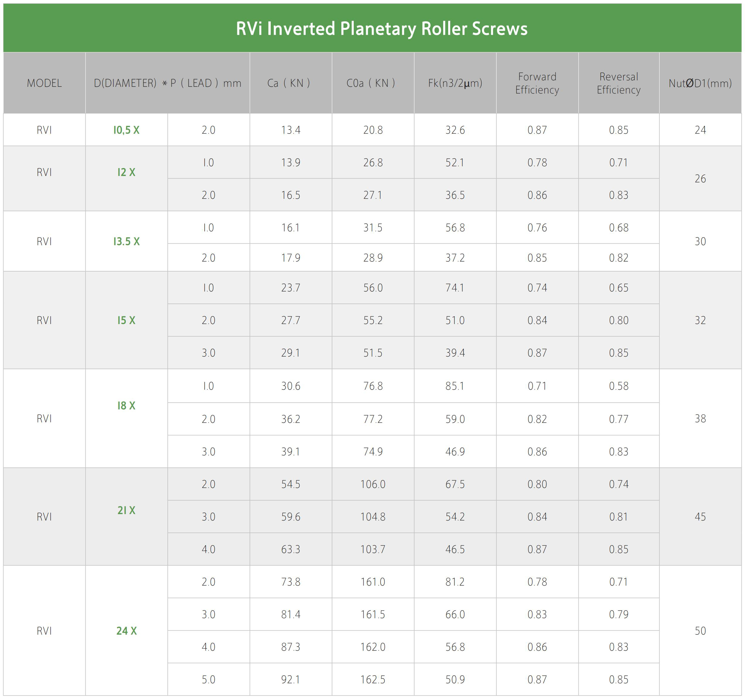Image resolution: width=745 pixels, height=700 pixels.
Task: Click the 21 X diameter cell
Action: pos(126,510)
